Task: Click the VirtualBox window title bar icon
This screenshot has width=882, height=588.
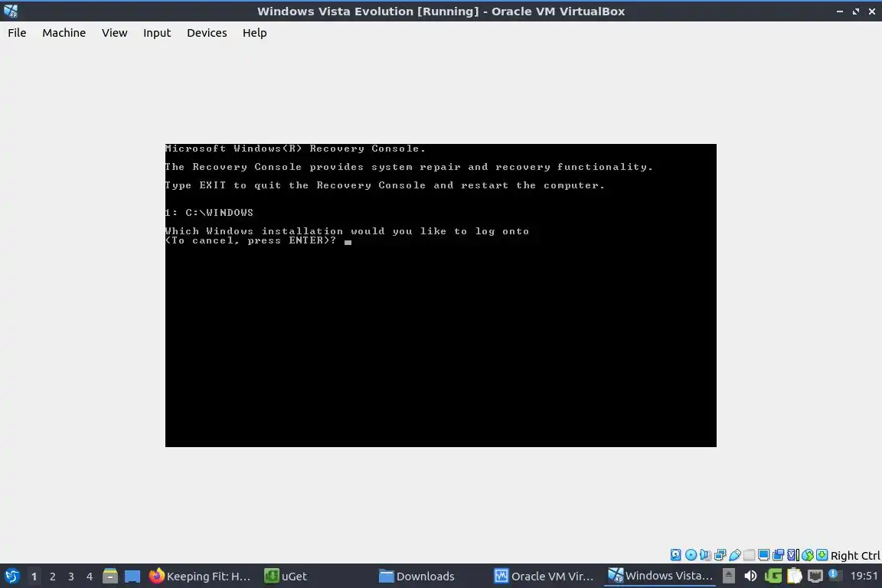Action: coord(11,11)
